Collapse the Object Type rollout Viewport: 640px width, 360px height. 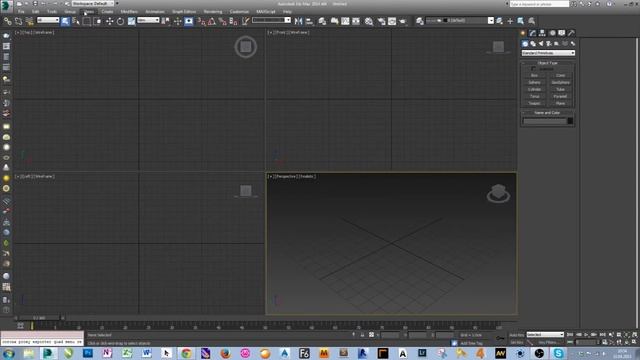tap(548, 63)
